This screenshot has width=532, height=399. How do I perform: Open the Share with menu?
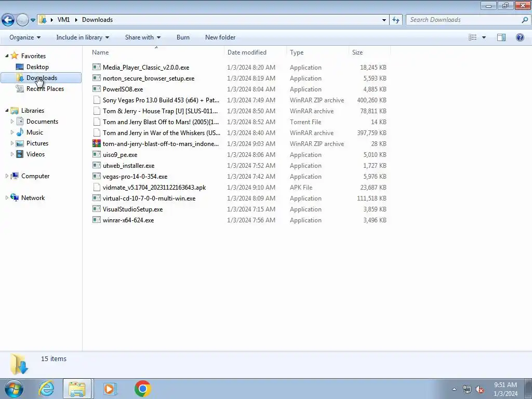click(x=142, y=37)
